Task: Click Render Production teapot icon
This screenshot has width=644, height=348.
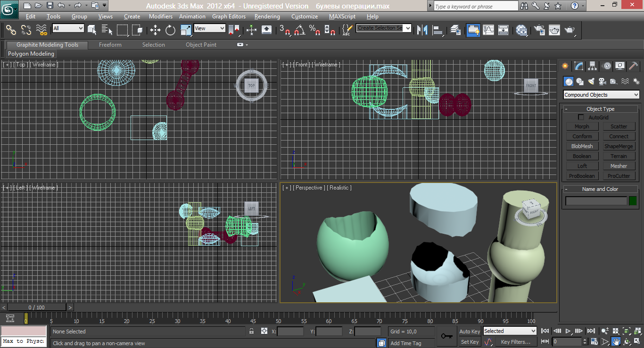Action: pyautogui.click(x=570, y=30)
